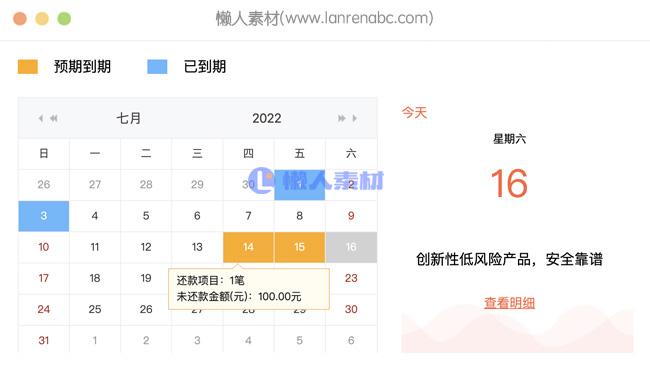The height and width of the screenshot is (374, 650).
Task: Pick July 8 in the calendar
Action: click(299, 216)
